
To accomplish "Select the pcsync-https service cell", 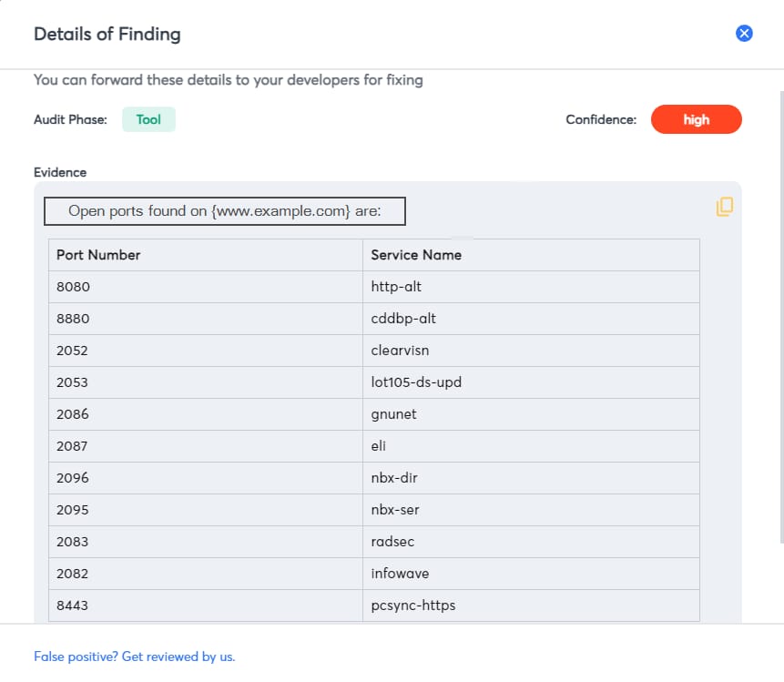I will point(531,606).
